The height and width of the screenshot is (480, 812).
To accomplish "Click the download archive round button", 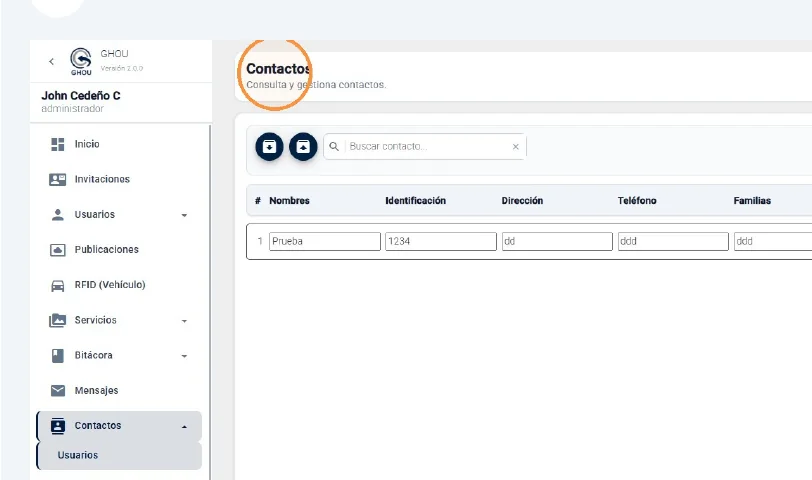I will [x=269, y=147].
